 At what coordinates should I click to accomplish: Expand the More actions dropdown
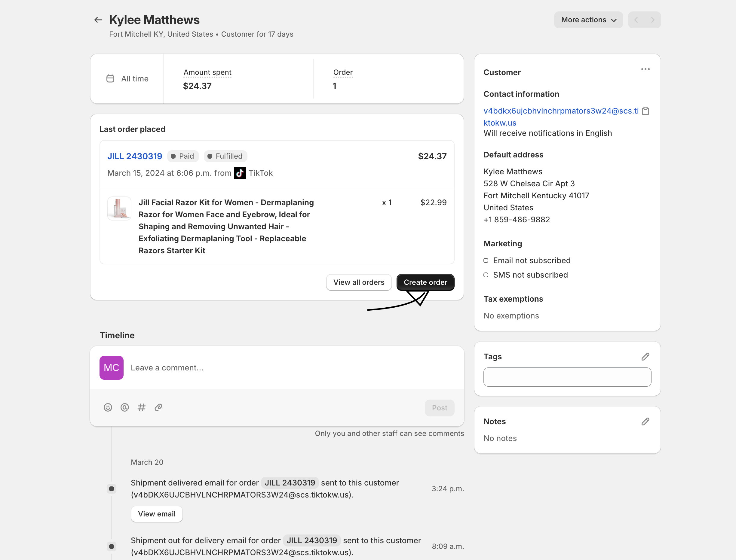click(x=588, y=20)
